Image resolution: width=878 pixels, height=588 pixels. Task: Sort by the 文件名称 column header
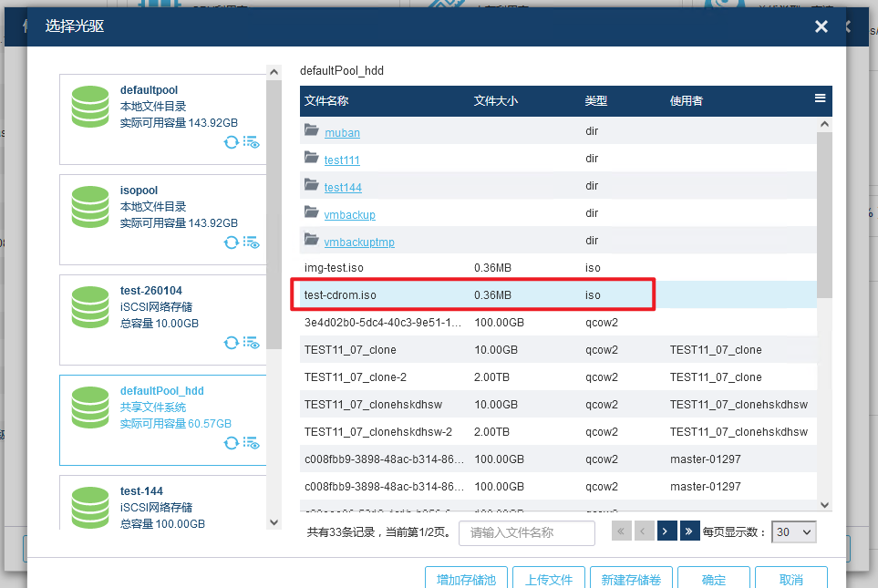click(326, 101)
